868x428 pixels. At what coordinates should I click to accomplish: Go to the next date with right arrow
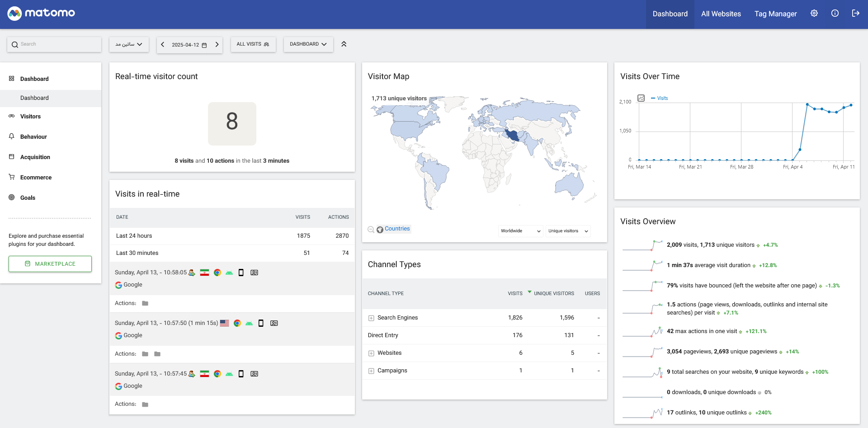pos(217,44)
